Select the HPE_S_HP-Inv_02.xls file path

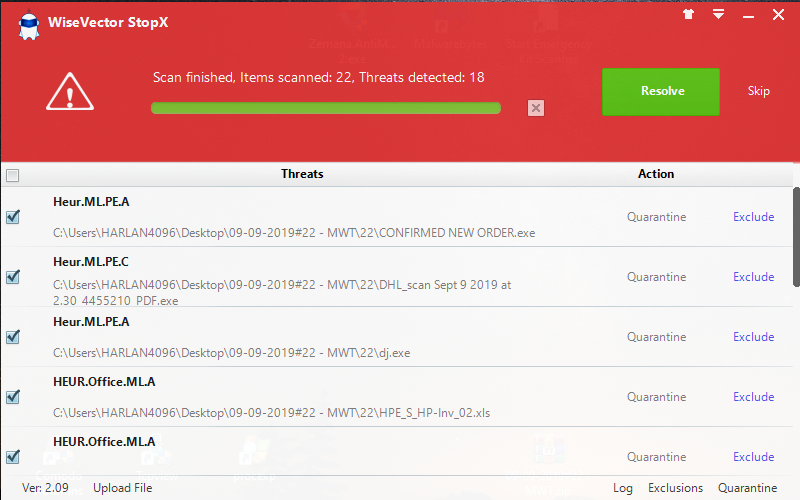point(271,413)
